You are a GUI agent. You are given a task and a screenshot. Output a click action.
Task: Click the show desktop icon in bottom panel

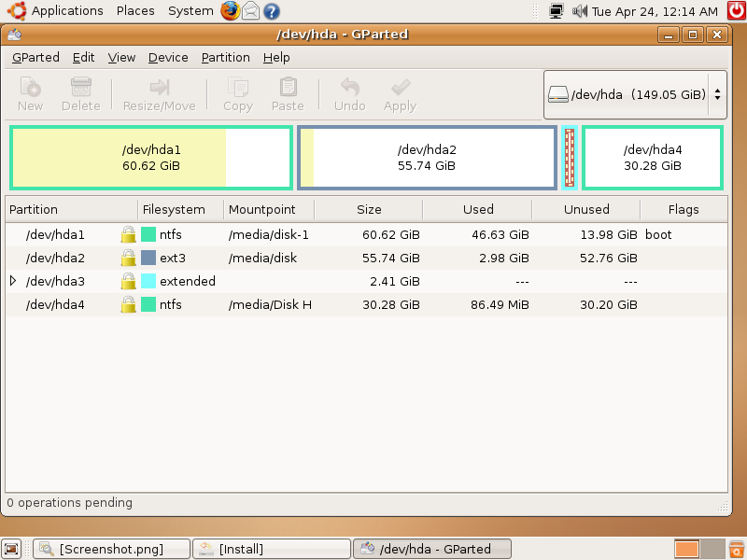[x=11, y=549]
